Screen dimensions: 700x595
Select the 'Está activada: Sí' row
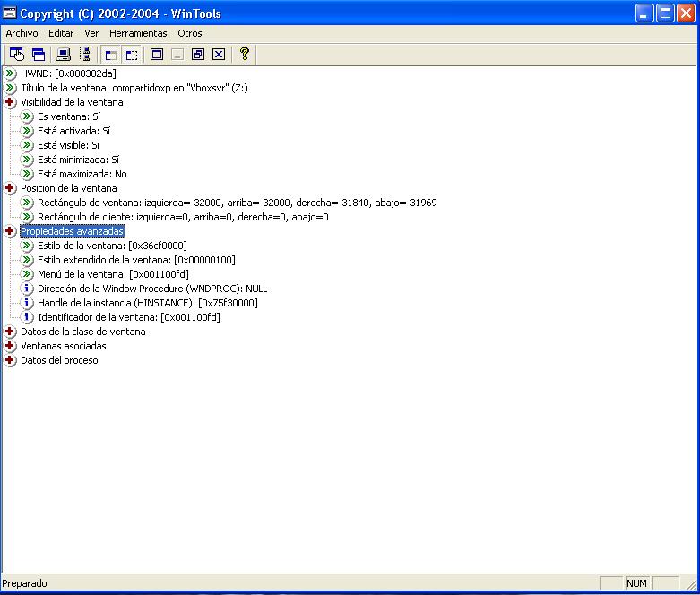pos(73,131)
